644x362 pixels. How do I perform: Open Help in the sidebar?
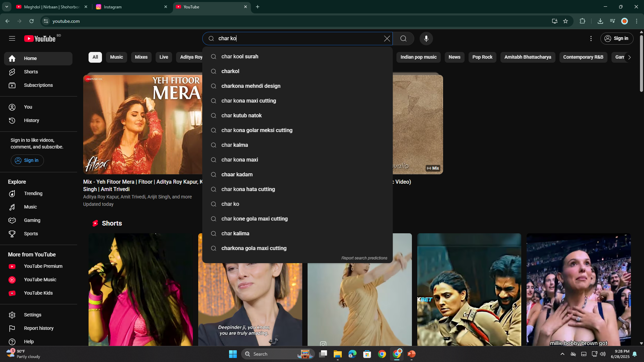point(38,342)
